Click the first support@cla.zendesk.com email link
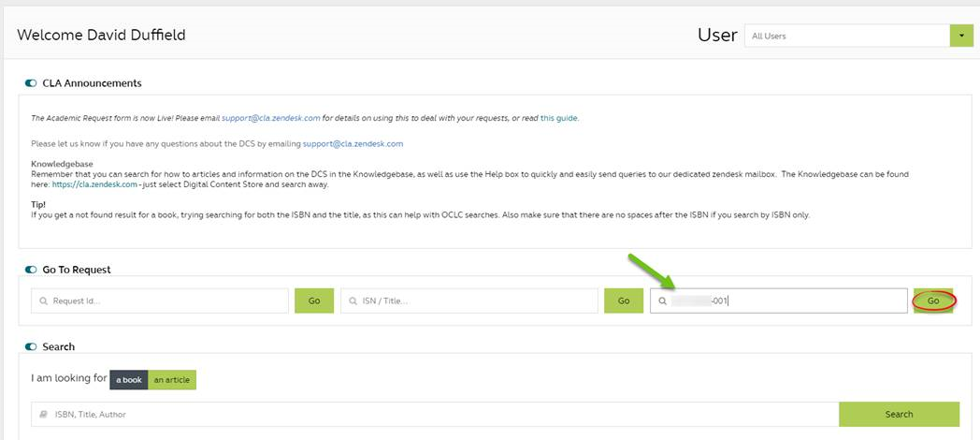 (x=271, y=119)
